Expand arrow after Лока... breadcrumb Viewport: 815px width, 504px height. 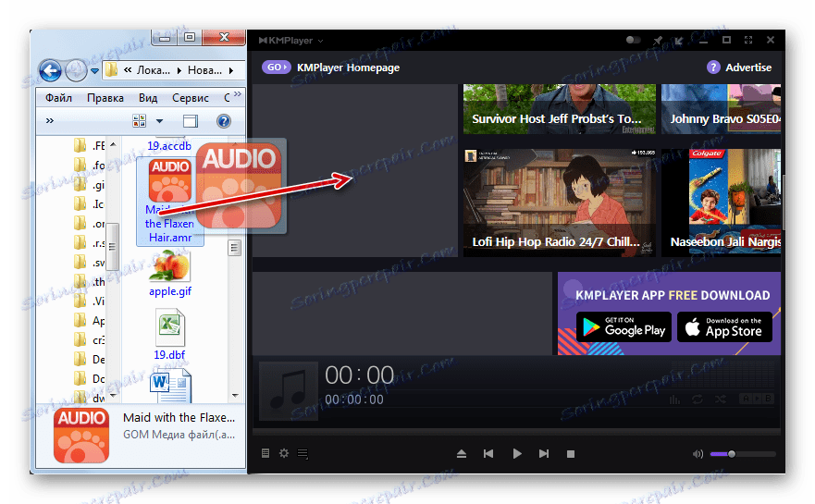pyautogui.click(x=179, y=70)
